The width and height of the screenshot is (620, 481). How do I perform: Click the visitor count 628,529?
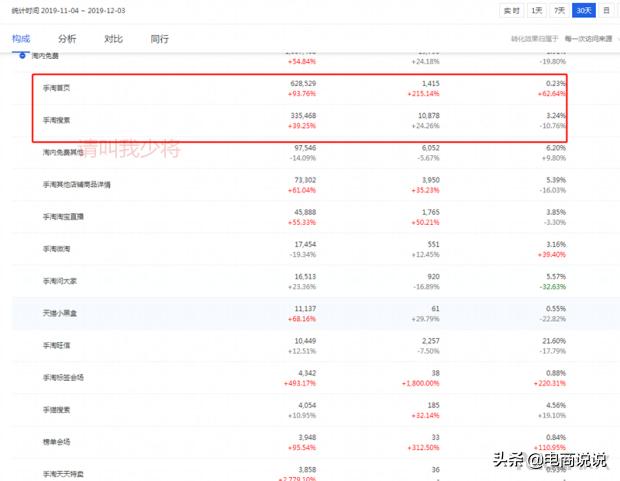[303, 83]
